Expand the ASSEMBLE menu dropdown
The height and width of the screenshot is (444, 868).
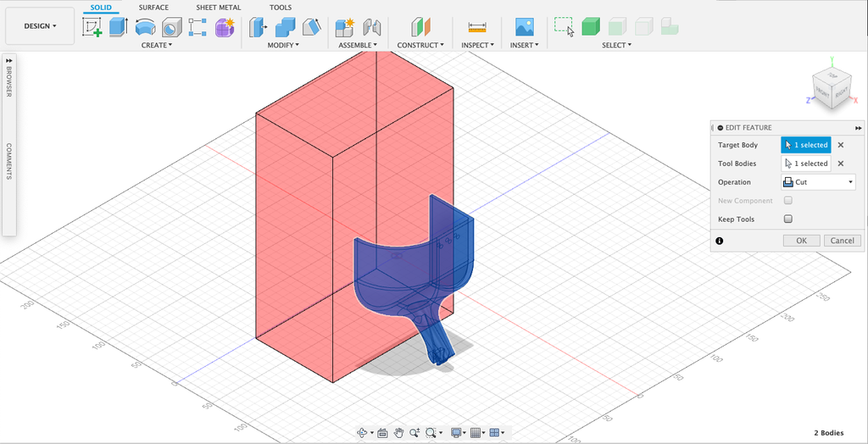(358, 46)
